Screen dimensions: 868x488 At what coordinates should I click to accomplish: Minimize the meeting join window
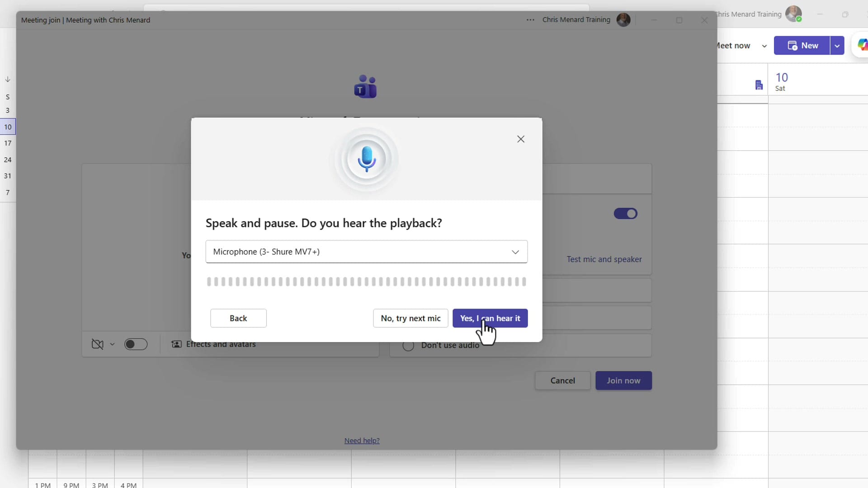(654, 20)
